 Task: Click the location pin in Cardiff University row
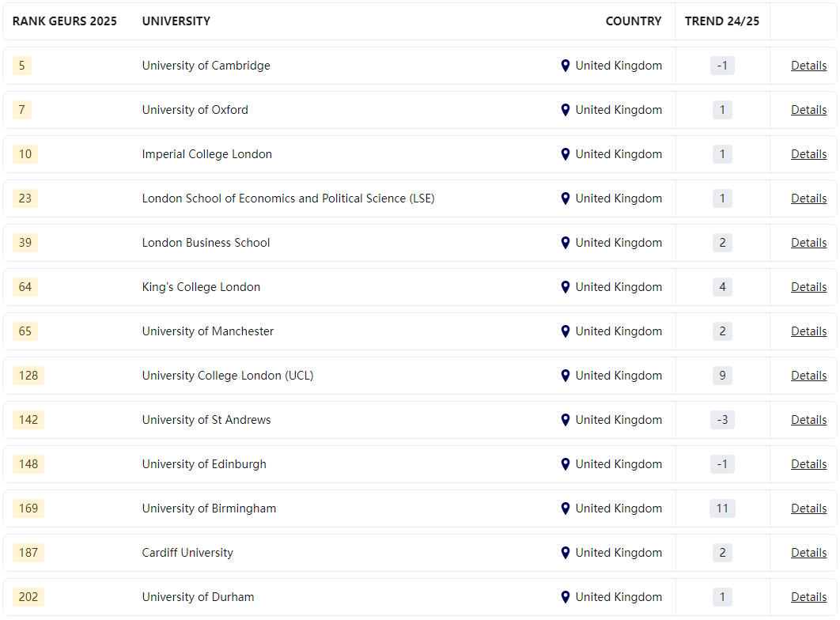566,553
